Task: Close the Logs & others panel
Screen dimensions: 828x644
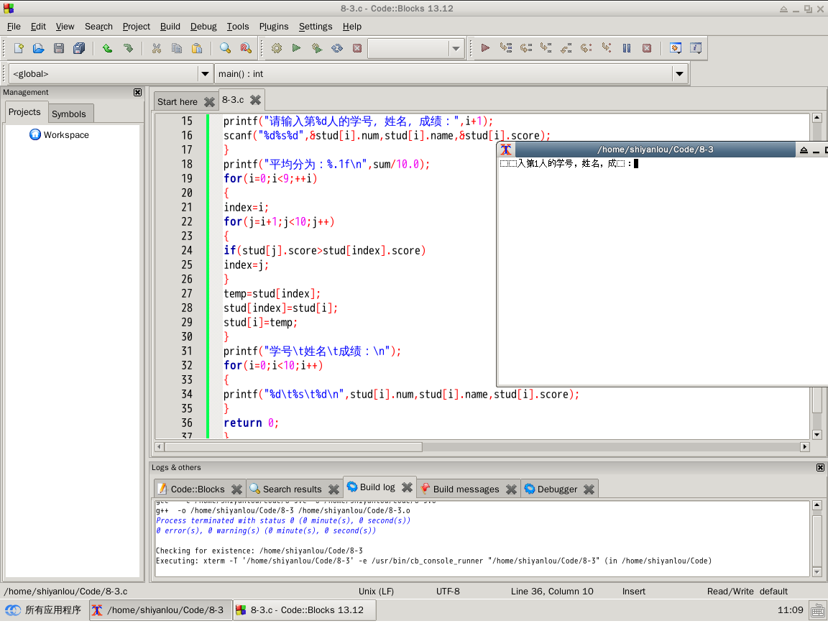Action: (820, 468)
